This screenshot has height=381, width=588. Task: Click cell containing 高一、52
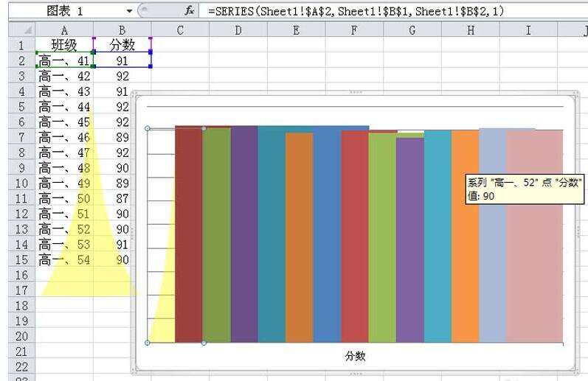pos(64,229)
